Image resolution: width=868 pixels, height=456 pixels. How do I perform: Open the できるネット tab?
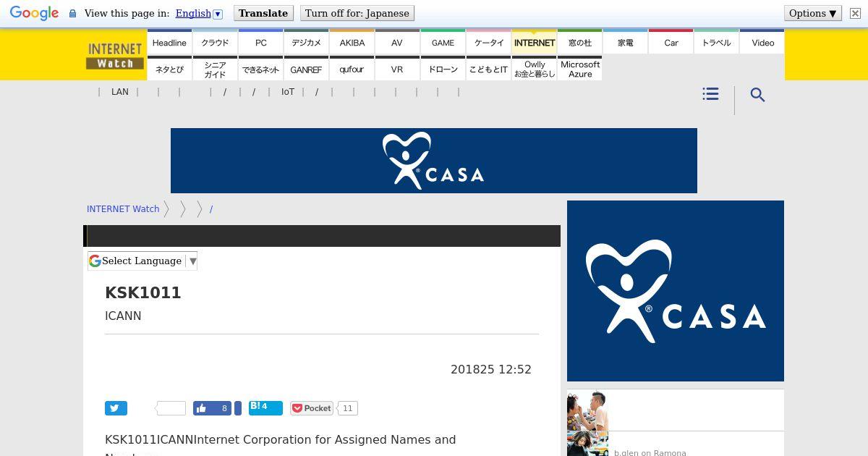[260, 68]
